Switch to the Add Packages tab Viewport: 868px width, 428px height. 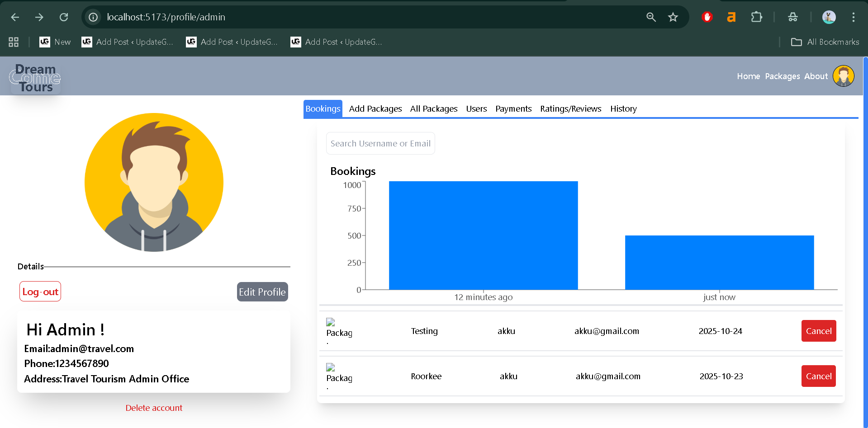[x=375, y=109]
